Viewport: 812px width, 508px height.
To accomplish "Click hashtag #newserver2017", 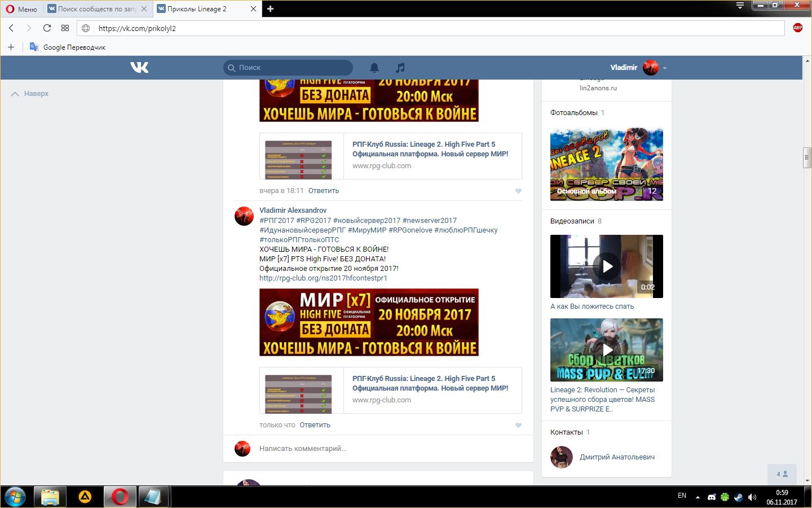I will click(430, 221).
